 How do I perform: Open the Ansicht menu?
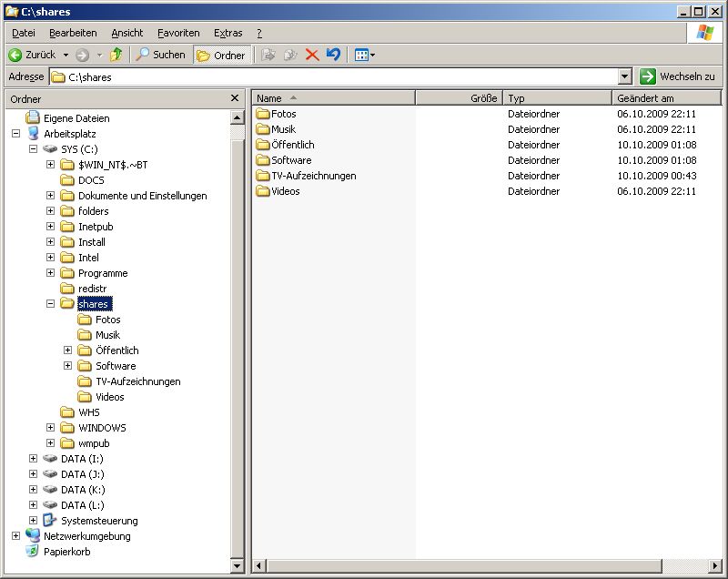(126, 33)
